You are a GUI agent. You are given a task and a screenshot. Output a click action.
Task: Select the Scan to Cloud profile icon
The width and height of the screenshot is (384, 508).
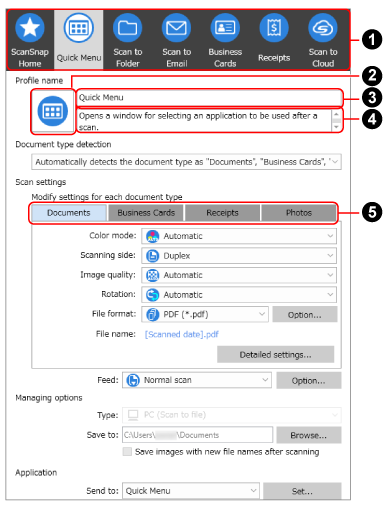(x=323, y=28)
